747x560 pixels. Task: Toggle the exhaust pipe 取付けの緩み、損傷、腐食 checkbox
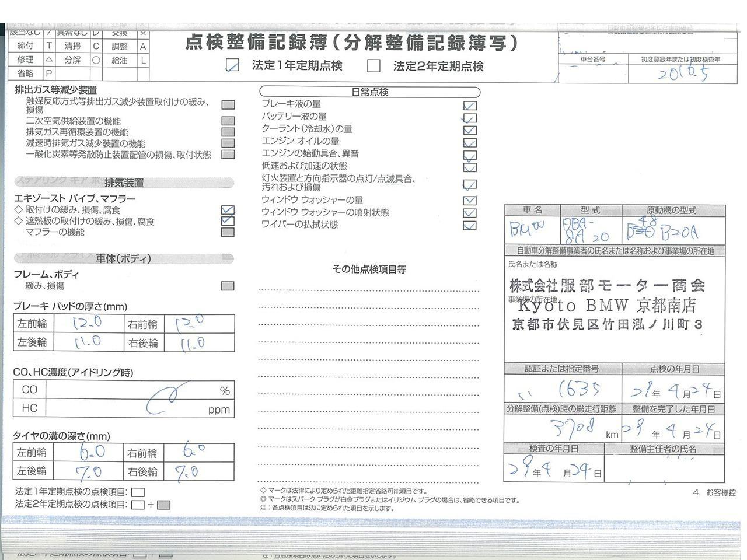[228, 210]
